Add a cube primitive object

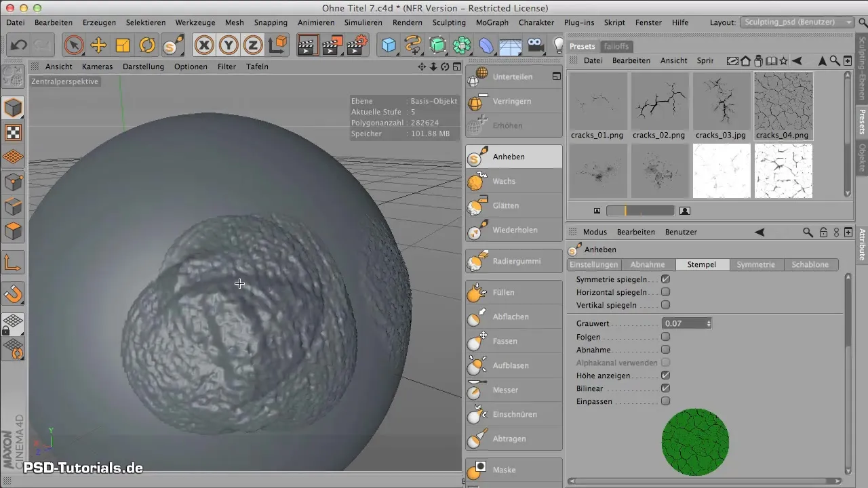coord(389,45)
